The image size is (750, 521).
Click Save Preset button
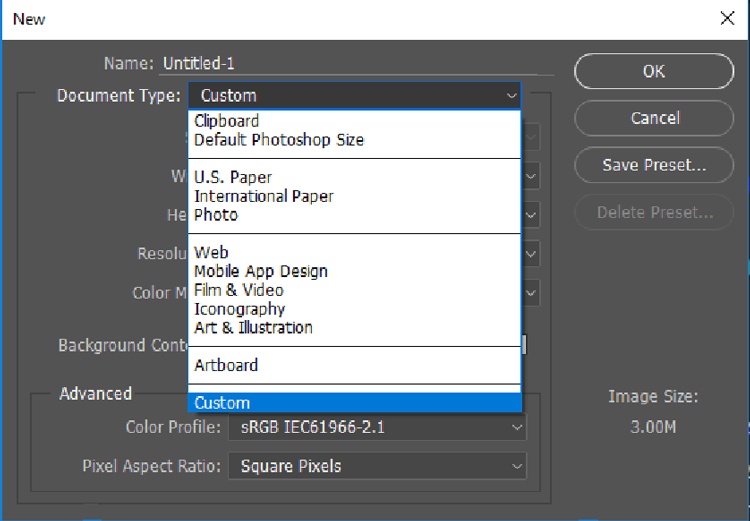654,165
